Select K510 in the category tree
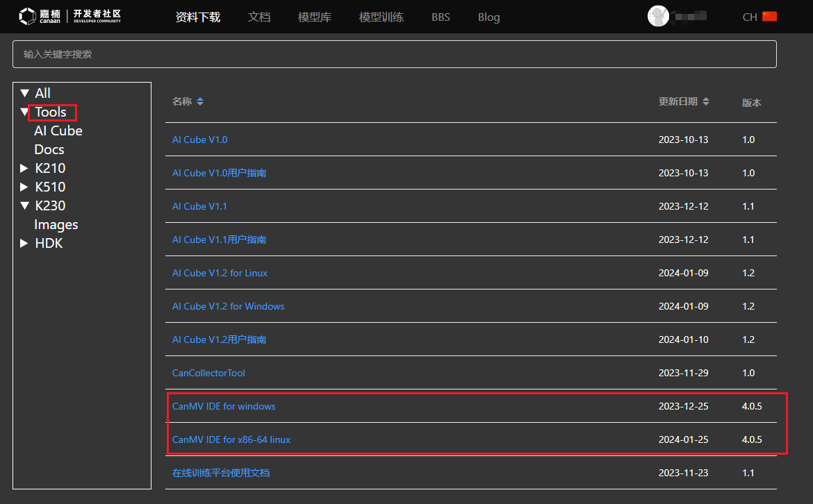Image resolution: width=813 pixels, height=504 pixels. coord(50,187)
